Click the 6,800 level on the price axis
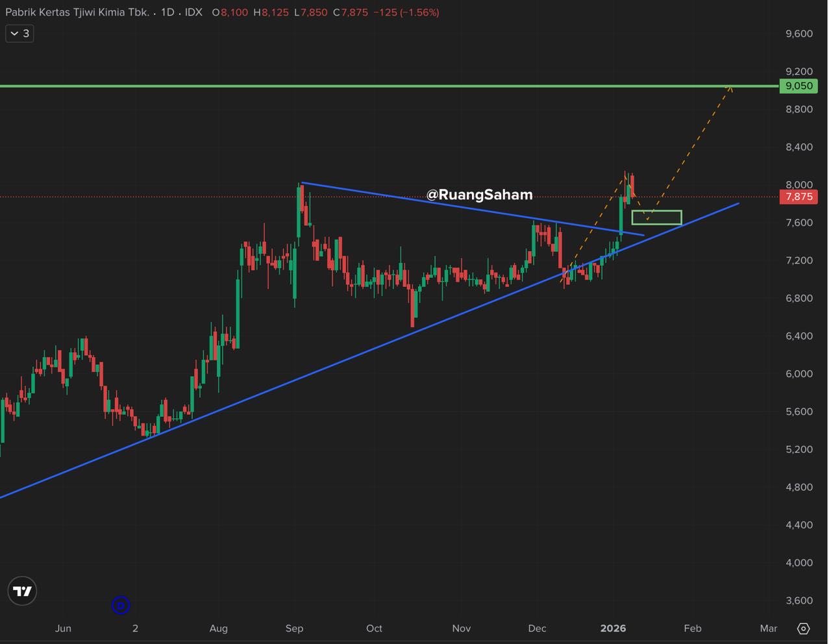This screenshot has height=644, width=831. pyautogui.click(x=799, y=299)
